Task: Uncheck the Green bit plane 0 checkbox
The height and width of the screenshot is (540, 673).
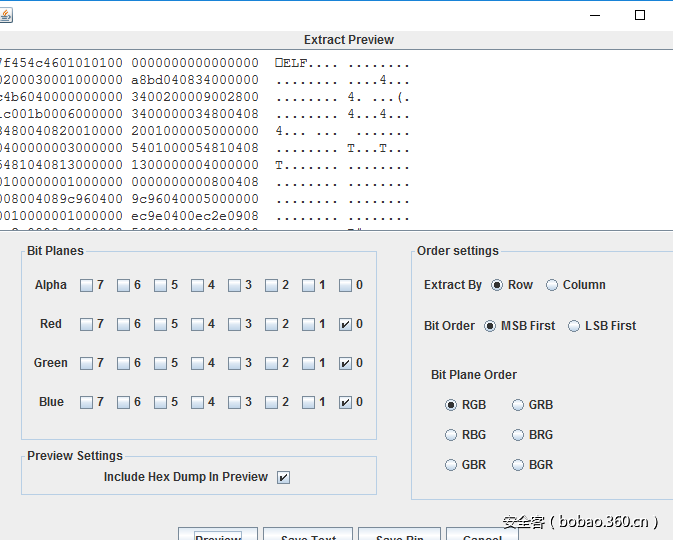Action: coord(345,363)
